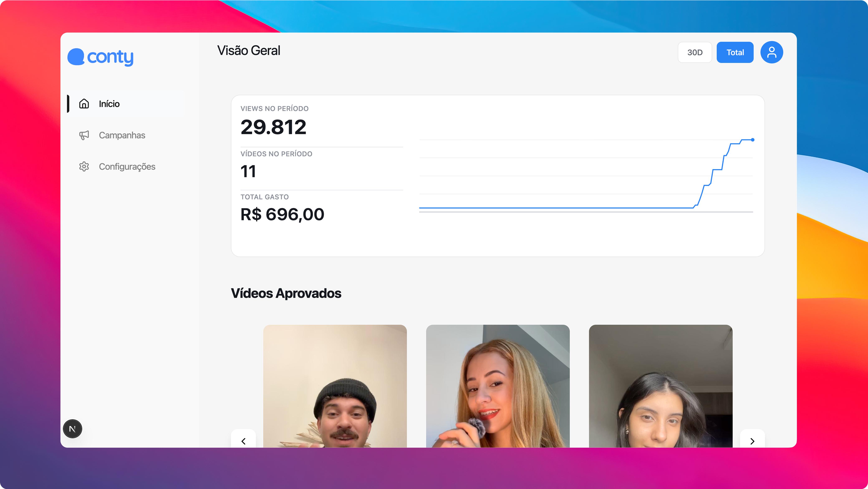Open the user profile avatar button

(x=771, y=52)
